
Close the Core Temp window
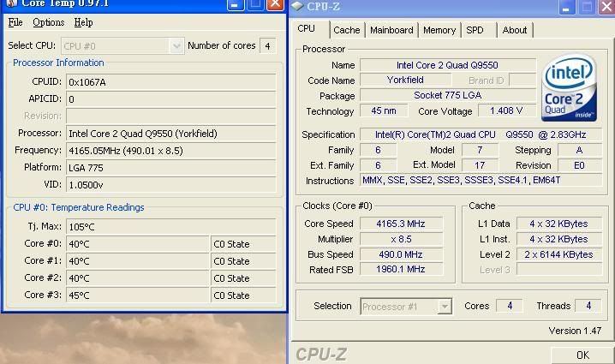pyautogui.click(x=275, y=4)
